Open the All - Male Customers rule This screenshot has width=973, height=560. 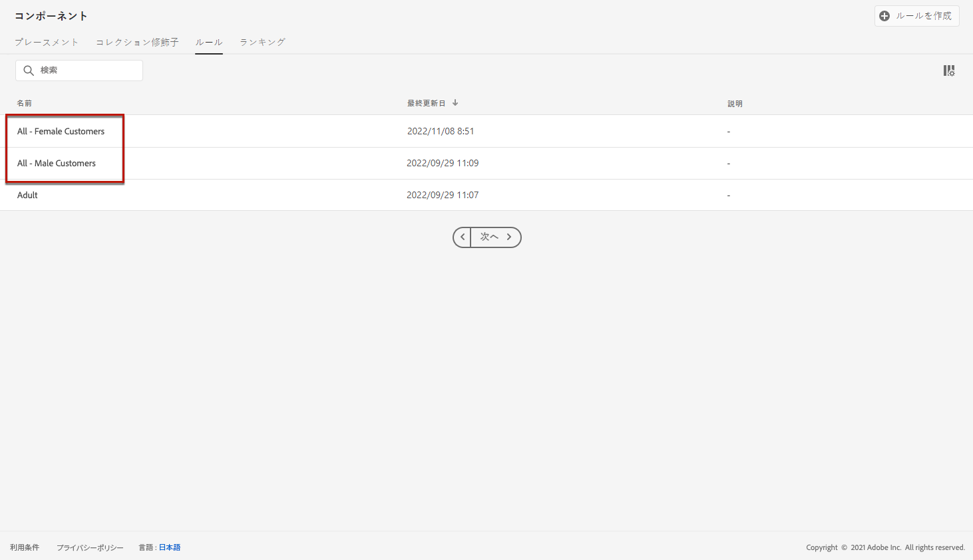pos(57,163)
